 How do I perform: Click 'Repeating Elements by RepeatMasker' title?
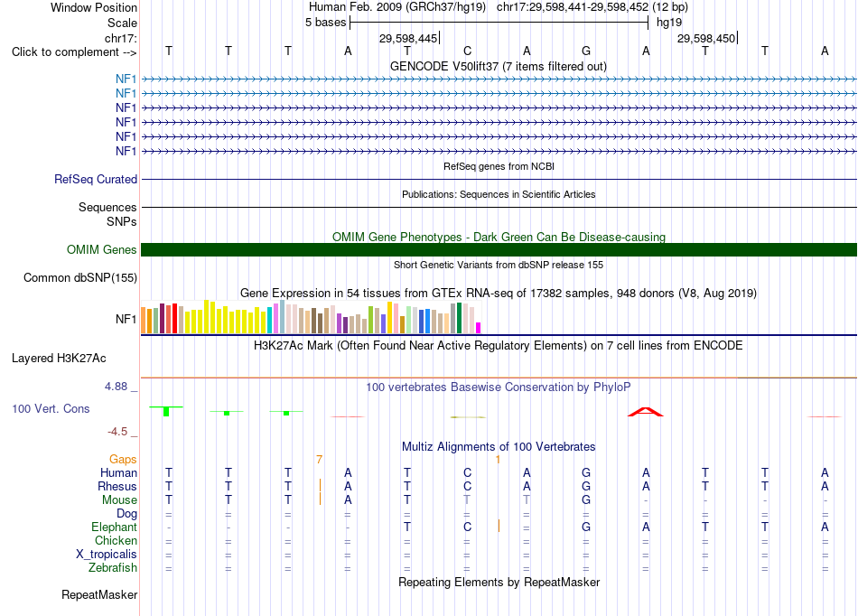499,582
